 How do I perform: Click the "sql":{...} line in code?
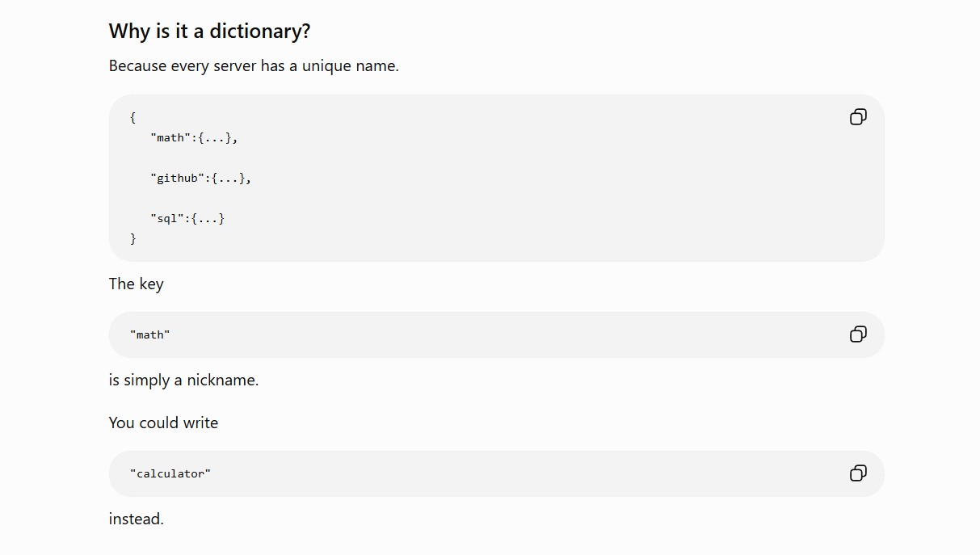[x=187, y=218]
